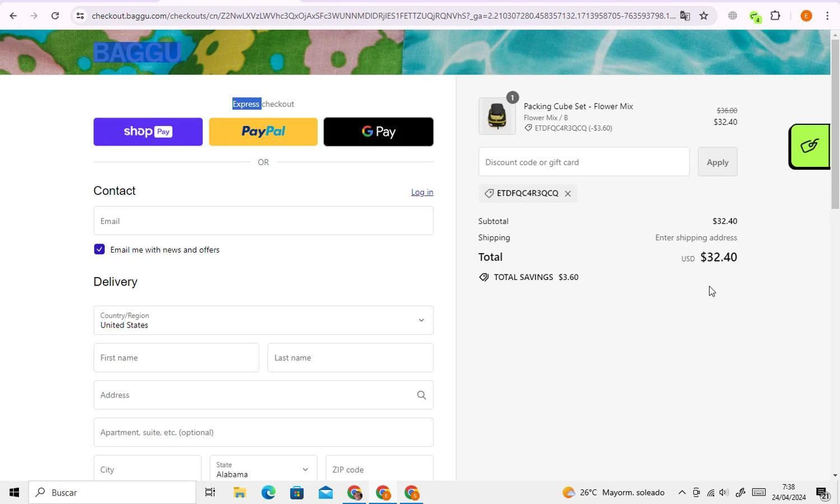Image resolution: width=840 pixels, height=504 pixels.
Task: Click the globe extension icon in toolbar
Action: pos(732,16)
